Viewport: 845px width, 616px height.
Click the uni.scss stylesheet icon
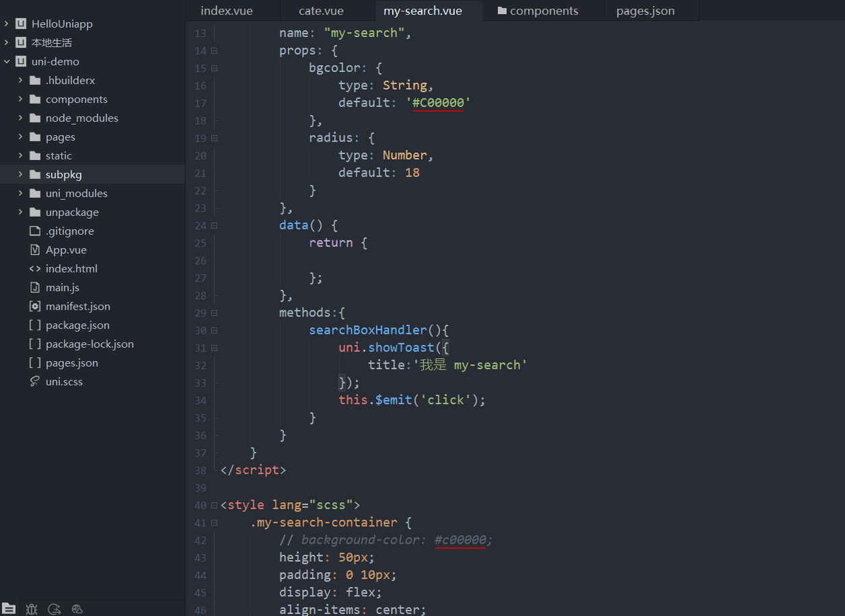(35, 381)
